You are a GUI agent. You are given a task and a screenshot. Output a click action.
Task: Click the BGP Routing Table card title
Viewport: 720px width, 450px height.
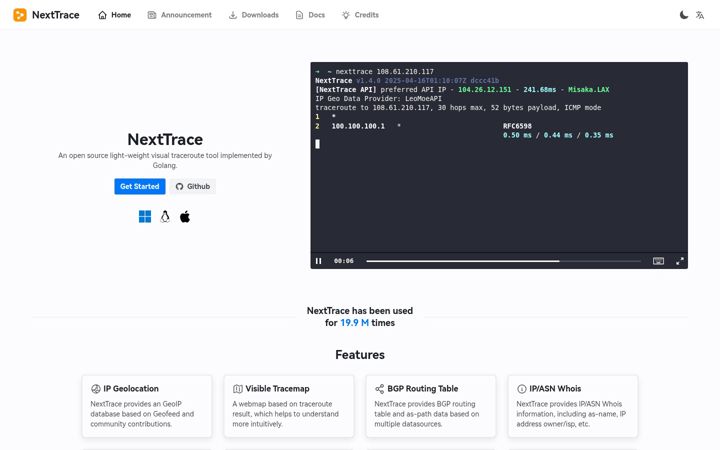coord(422,388)
